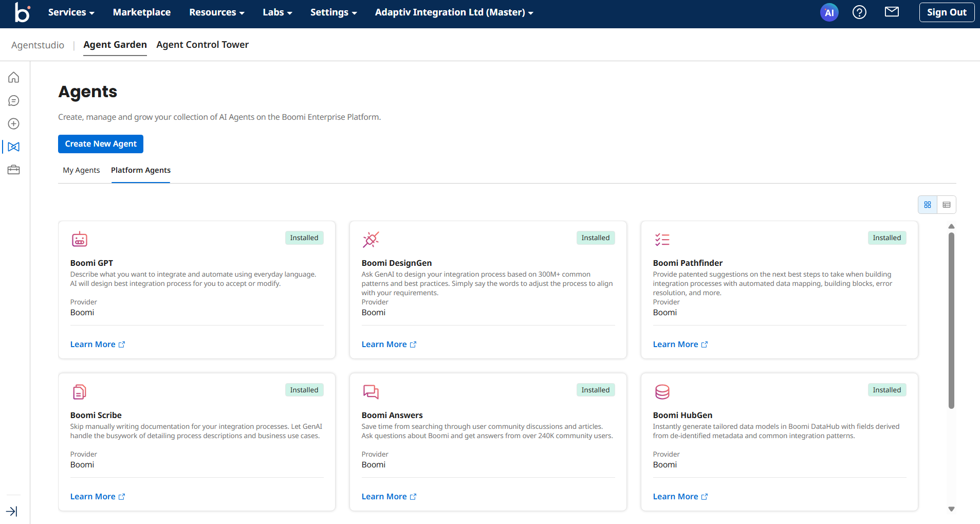Open the mail notifications icon
This screenshot has width=980, height=524.
tap(892, 12)
